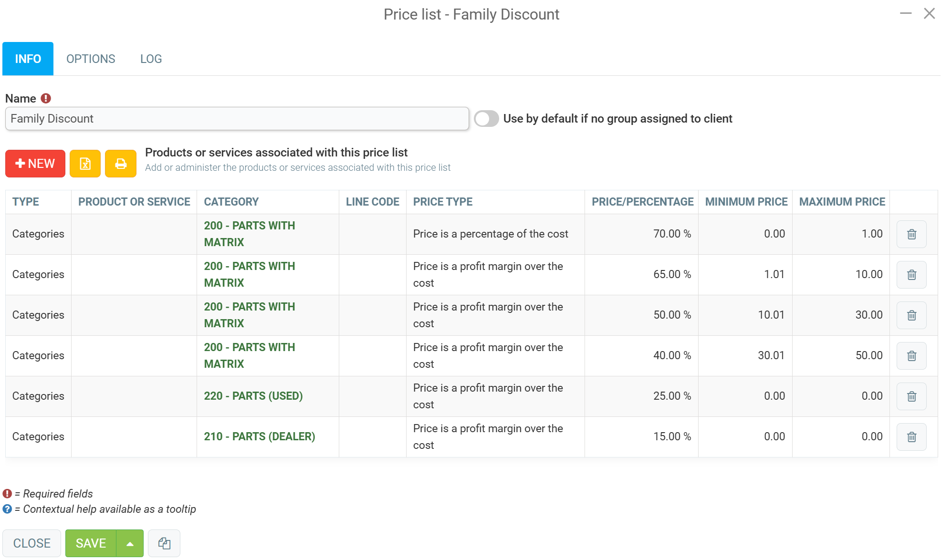Toggle Use by default if no group assigned
The height and width of the screenshot is (560, 941).
tap(486, 119)
